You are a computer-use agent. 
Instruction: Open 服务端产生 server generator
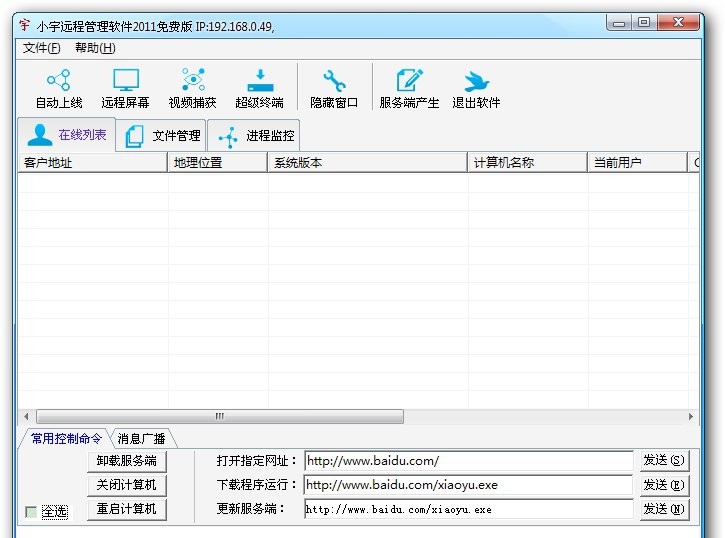pyautogui.click(x=409, y=88)
